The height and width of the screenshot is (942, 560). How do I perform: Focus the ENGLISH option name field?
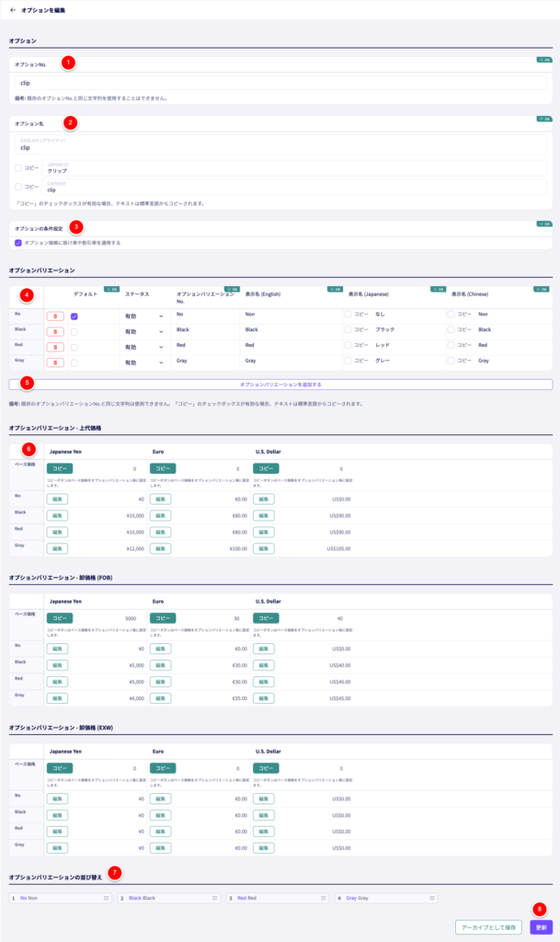click(x=280, y=144)
